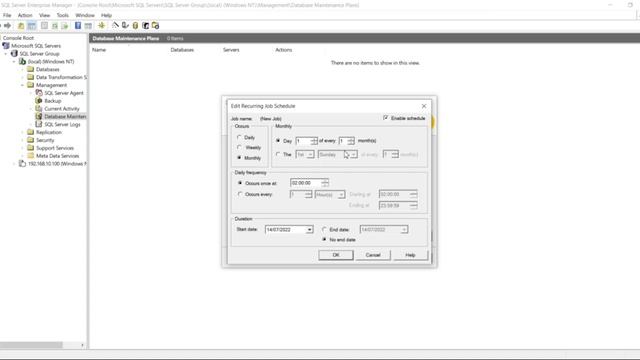Click the Management folder icon
Image resolution: width=640 pixels, height=360 pixels.
click(x=31, y=85)
